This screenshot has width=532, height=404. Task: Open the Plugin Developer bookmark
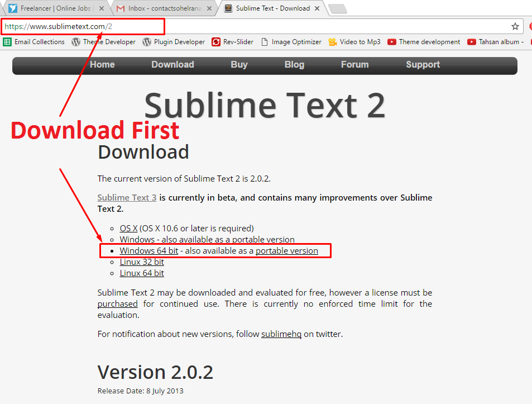coord(174,42)
